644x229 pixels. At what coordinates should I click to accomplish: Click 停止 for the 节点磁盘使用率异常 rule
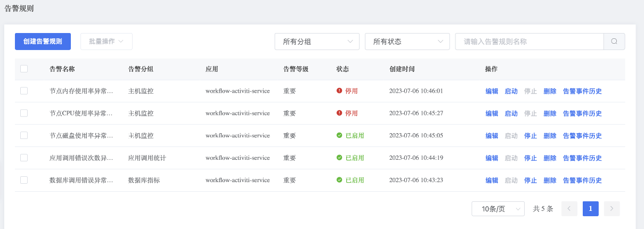[531, 136]
